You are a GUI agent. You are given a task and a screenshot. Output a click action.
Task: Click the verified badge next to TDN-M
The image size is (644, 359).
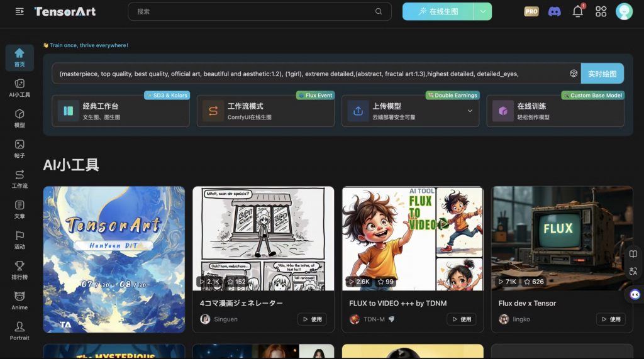[391, 319]
